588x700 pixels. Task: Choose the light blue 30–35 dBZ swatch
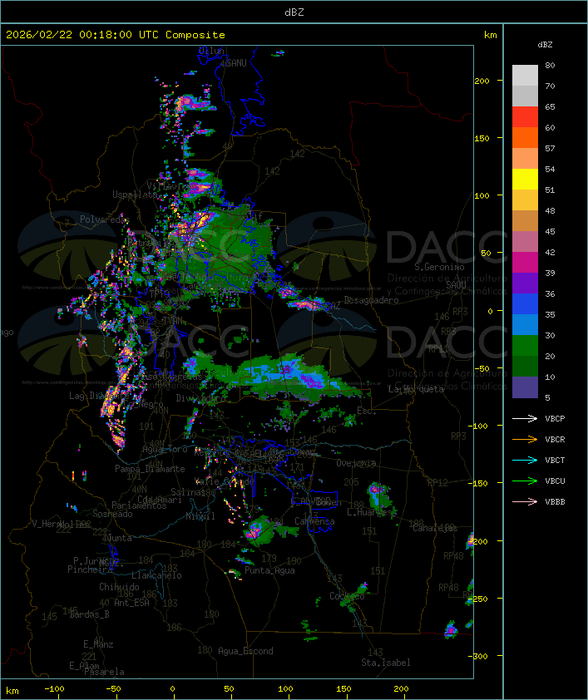point(525,325)
